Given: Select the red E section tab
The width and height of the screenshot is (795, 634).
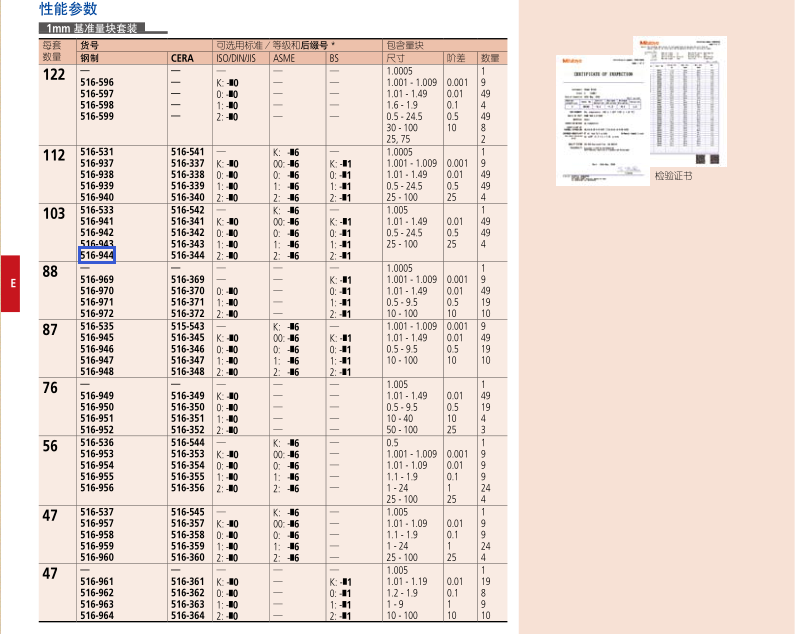Looking at the screenshot, I should (10, 283).
